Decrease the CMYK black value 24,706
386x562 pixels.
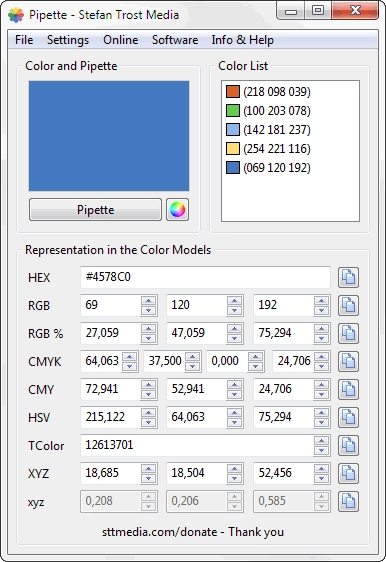click(321, 366)
